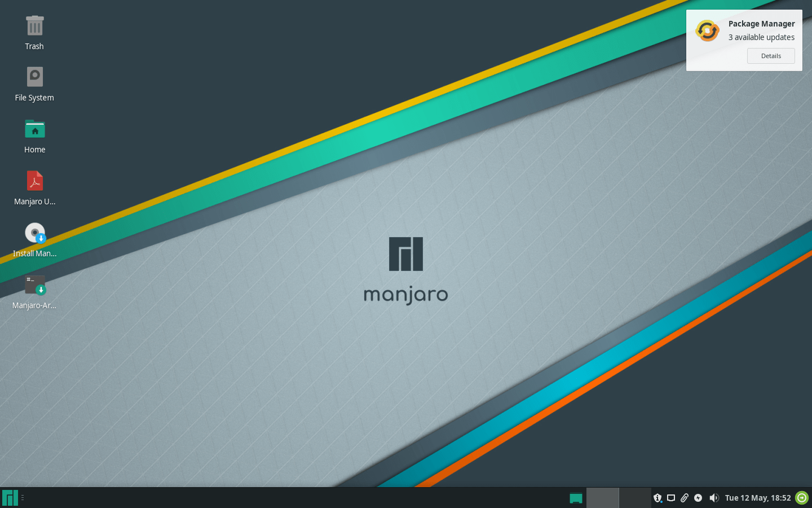Click the 3 available updates notification text

click(x=761, y=37)
